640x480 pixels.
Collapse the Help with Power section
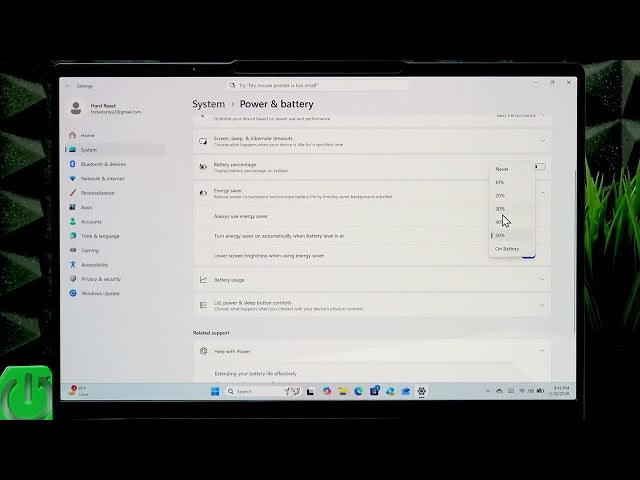(542, 351)
